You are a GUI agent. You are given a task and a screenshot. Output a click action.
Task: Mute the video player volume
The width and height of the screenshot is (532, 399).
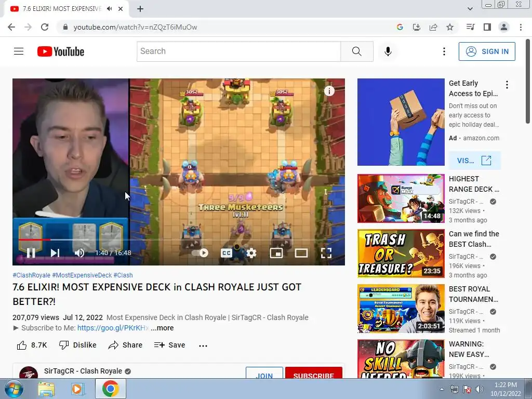79,253
